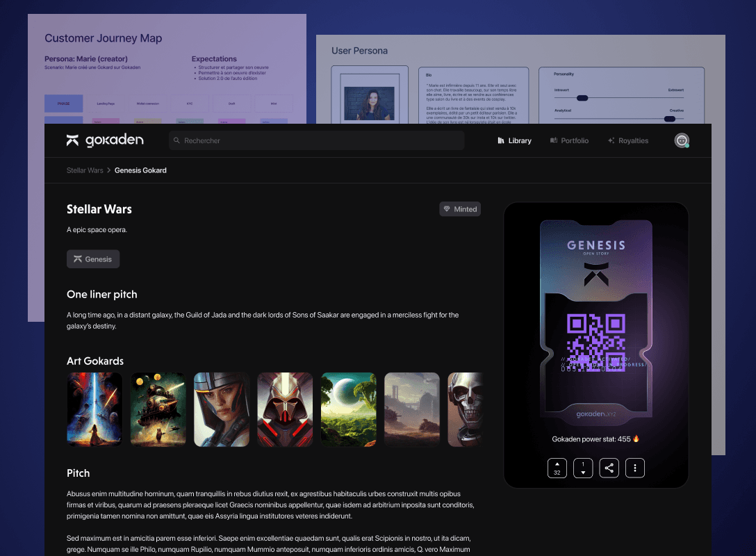Focus the Rechercher search field
Viewport: 756px width, 556px height.
316,140
